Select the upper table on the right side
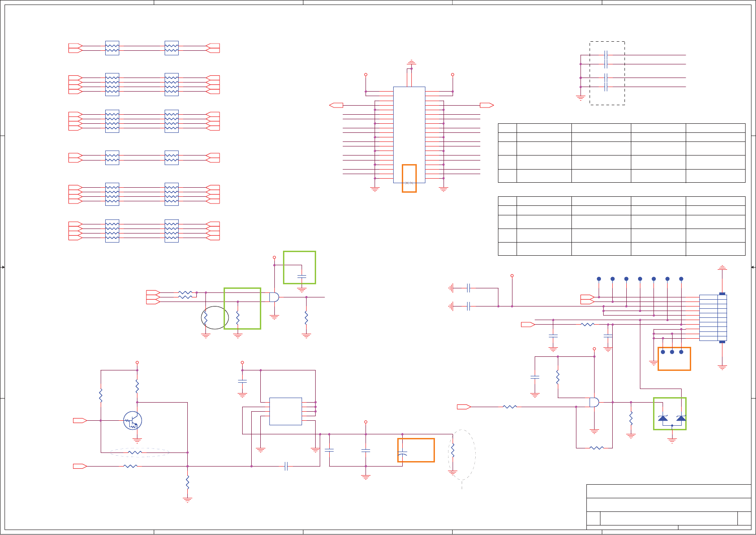The width and height of the screenshot is (756, 535). pos(621,153)
